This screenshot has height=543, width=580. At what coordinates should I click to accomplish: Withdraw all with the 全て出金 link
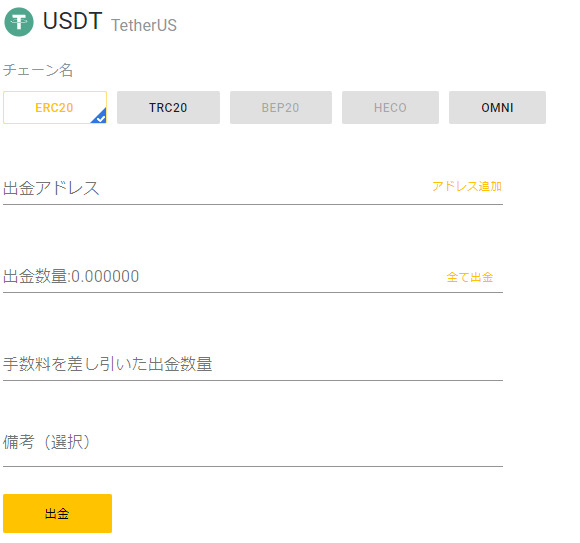point(470,277)
